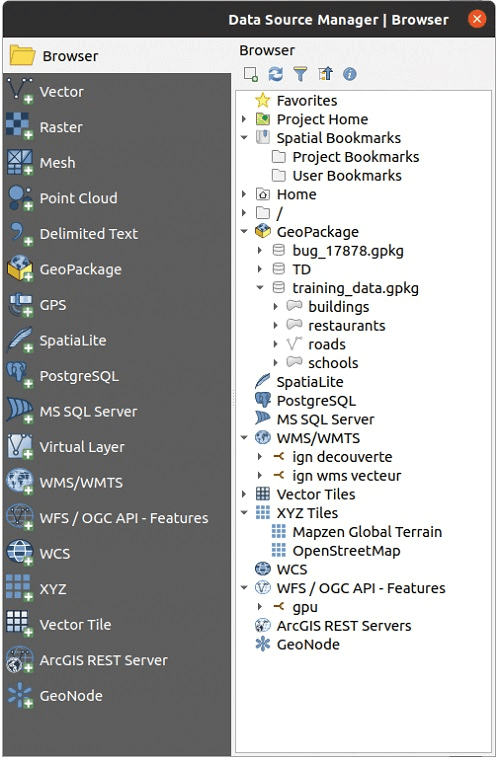Select the OpenStreetMap XYZ tile entry
This screenshot has width=500, height=762.
346,551
